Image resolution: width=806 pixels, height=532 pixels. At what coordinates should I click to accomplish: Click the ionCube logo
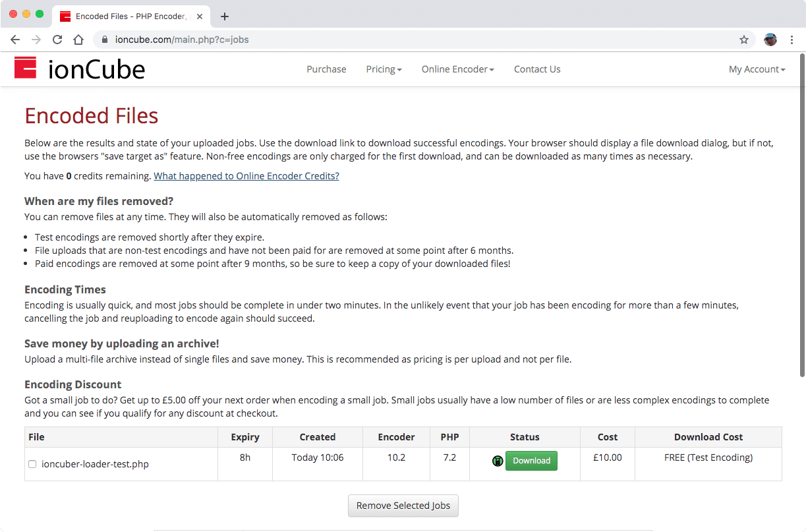(x=78, y=69)
